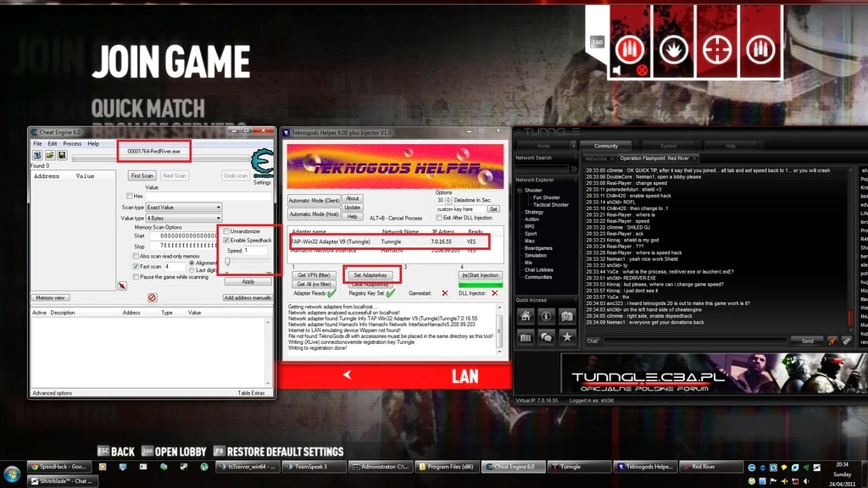Open chat lobbies with speech bubbles icon
The width and height of the screenshot is (868, 488).
click(x=546, y=336)
